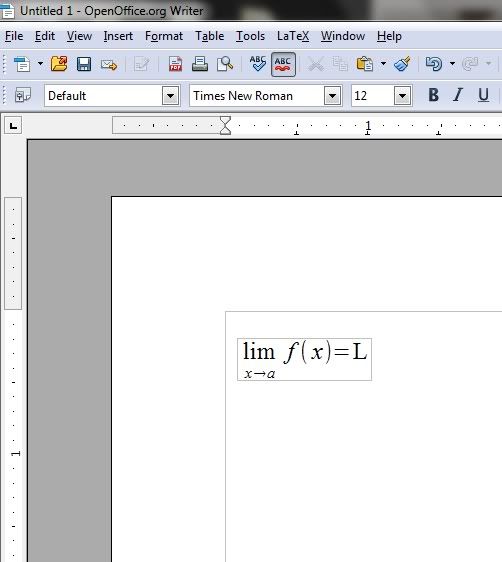Open the LaTeX menu

pyautogui.click(x=293, y=36)
